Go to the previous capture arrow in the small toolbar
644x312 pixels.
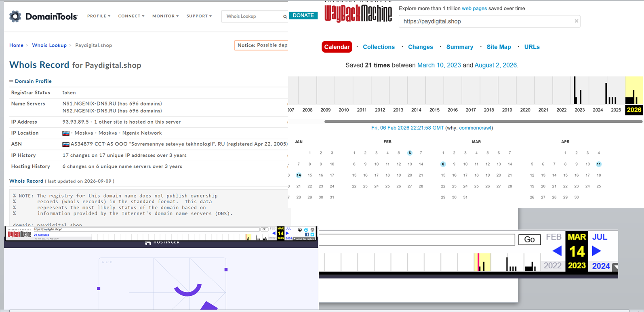pos(274,233)
